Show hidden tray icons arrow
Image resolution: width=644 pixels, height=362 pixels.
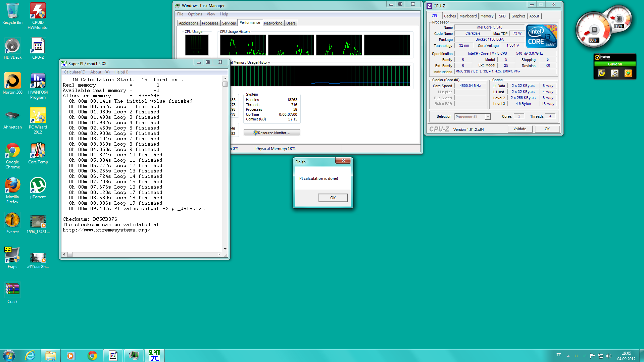tap(568, 356)
